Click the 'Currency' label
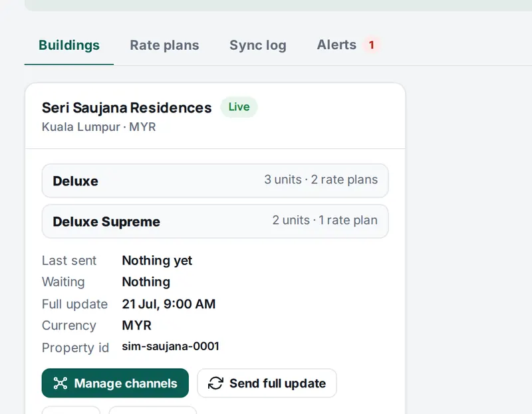This screenshot has width=532, height=414. 69,326
